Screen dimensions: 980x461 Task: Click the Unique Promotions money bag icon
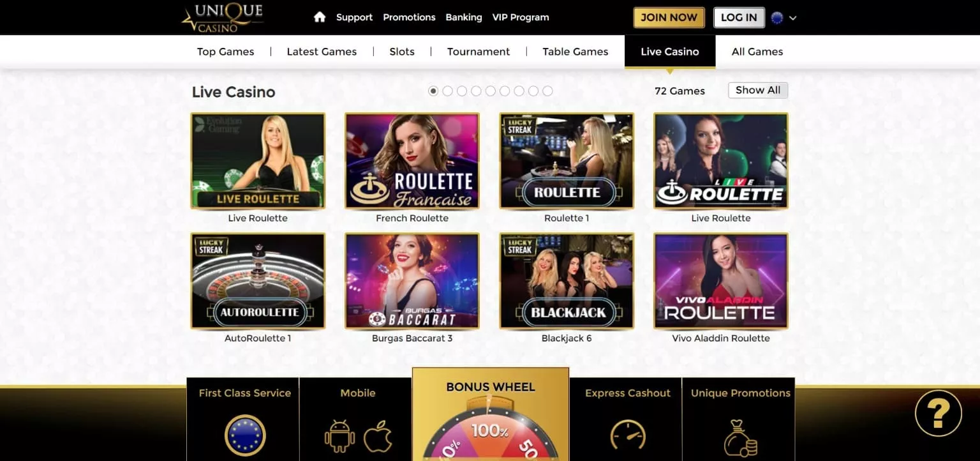click(x=740, y=437)
